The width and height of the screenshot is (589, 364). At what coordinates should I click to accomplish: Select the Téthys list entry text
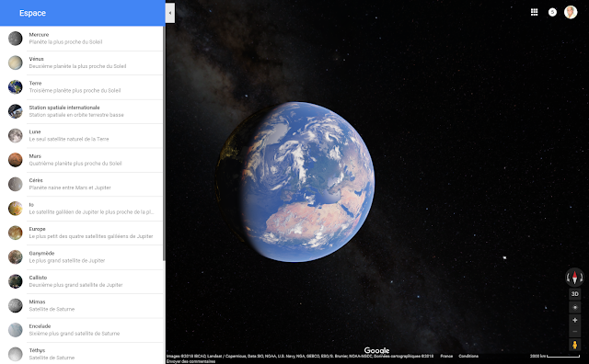coord(37,350)
